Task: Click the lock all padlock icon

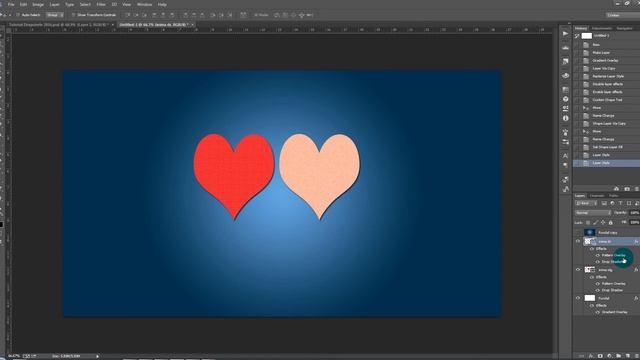Action: tap(611, 222)
